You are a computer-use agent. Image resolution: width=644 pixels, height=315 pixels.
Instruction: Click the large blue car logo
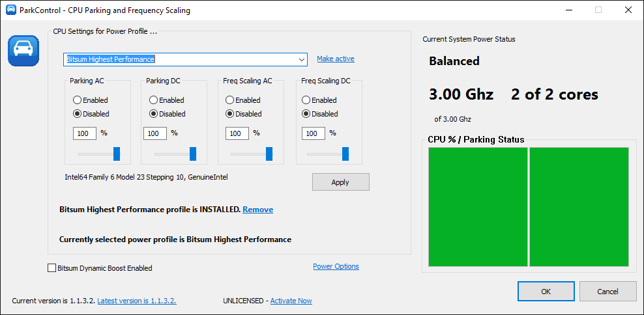point(23,51)
